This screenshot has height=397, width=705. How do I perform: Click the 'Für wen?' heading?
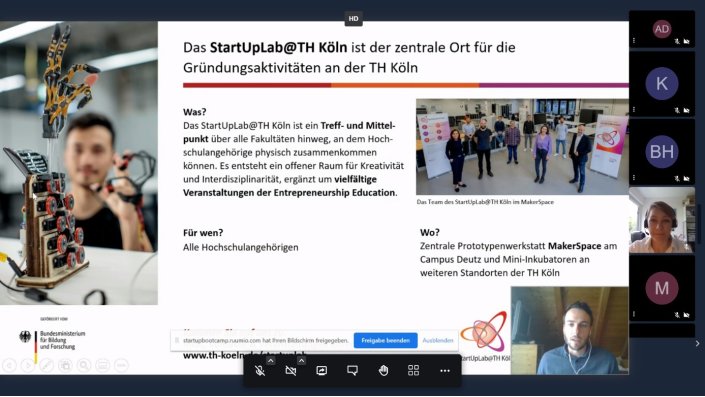[x=203, y=233]
